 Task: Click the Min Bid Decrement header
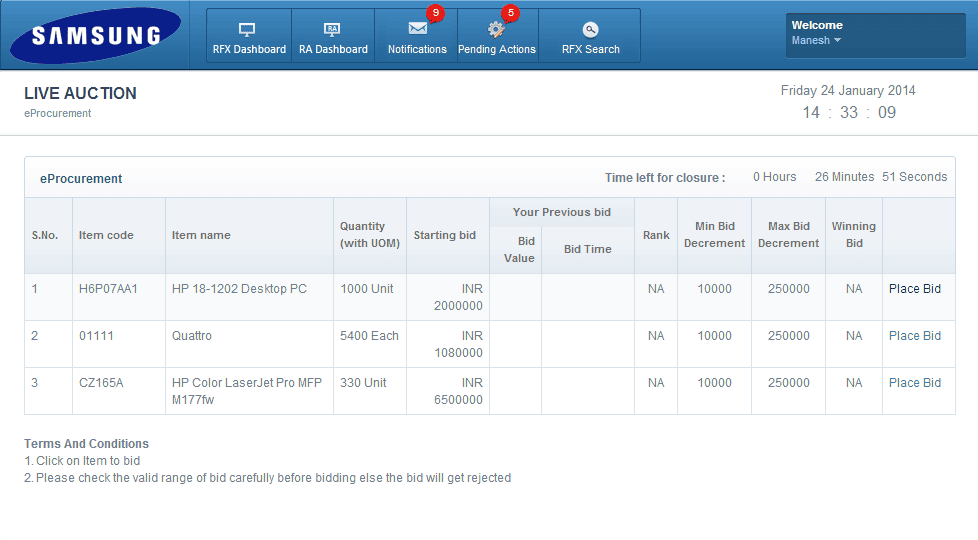tap(714, 235)
